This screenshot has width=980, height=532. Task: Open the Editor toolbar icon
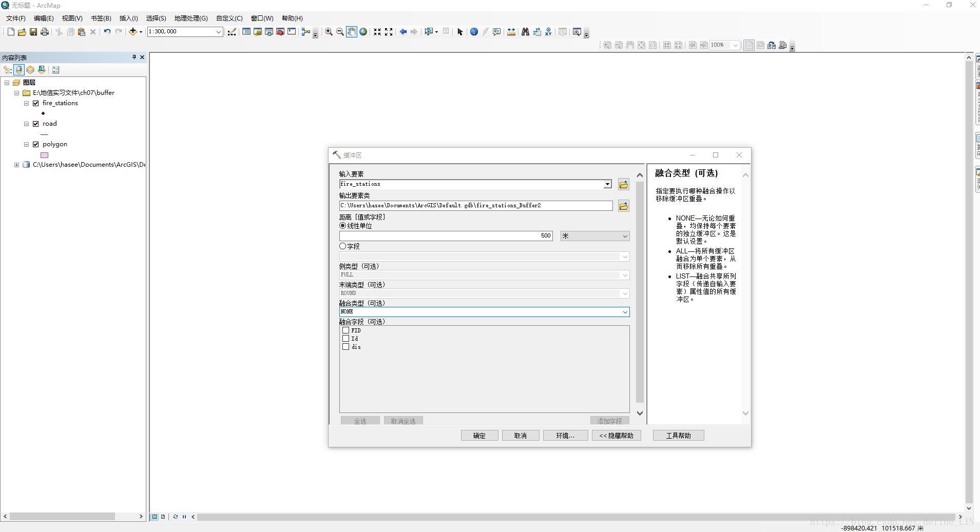click(232, 32)
